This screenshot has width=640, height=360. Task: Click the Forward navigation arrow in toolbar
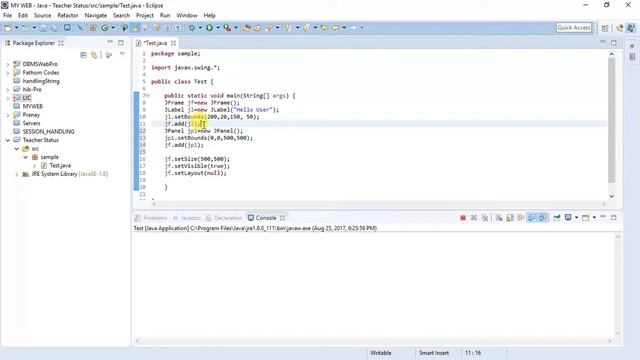click(353, 28)
